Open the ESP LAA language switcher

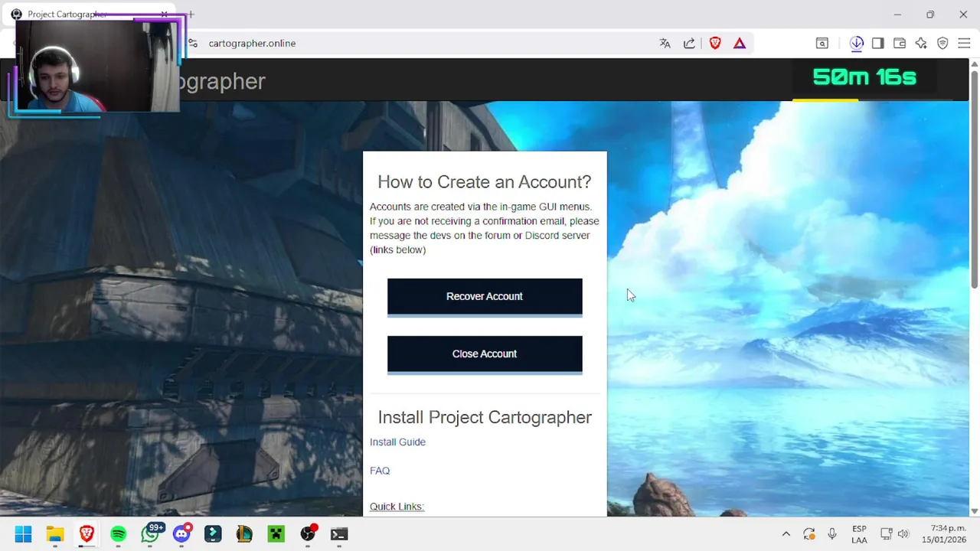pyautogui.click(x=859, y=534)
